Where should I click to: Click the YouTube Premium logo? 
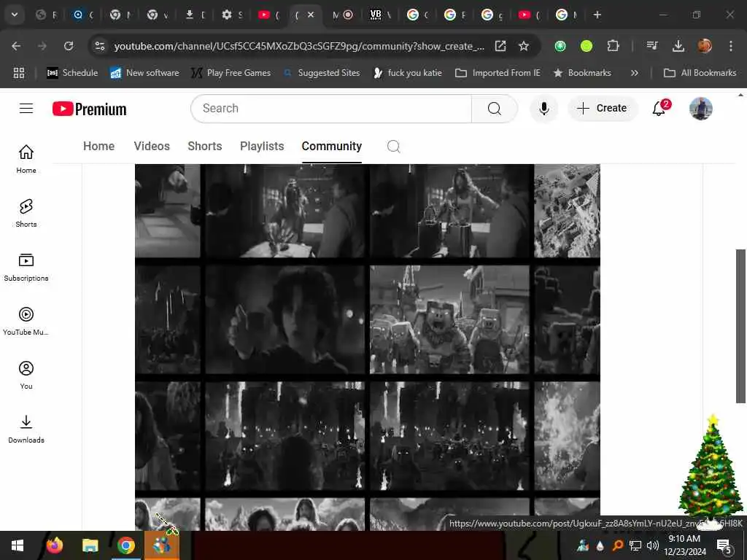coord(90,109)
